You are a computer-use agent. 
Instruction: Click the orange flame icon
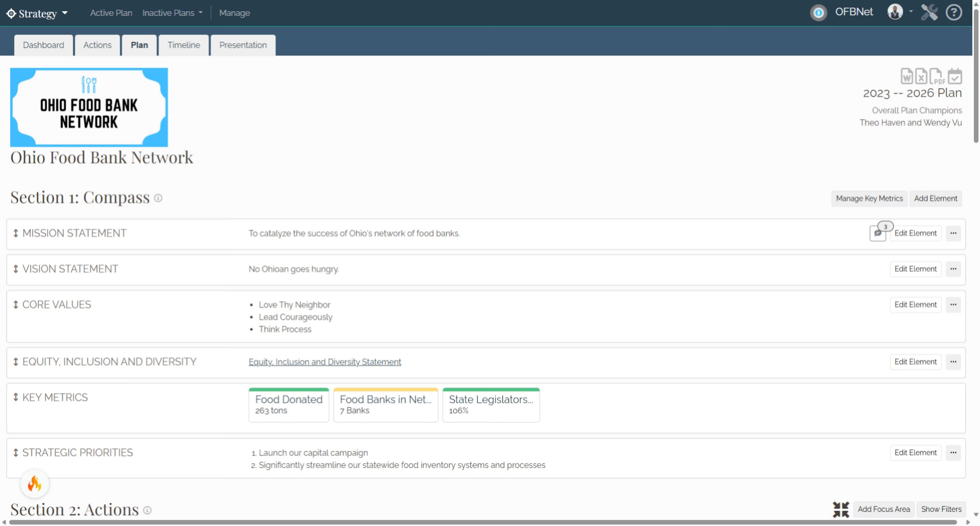pyautogui.click(x=35, y=483)
